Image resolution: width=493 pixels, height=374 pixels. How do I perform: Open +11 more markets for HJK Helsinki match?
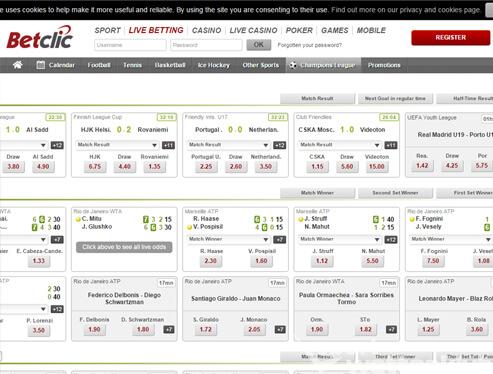(168, 145)
